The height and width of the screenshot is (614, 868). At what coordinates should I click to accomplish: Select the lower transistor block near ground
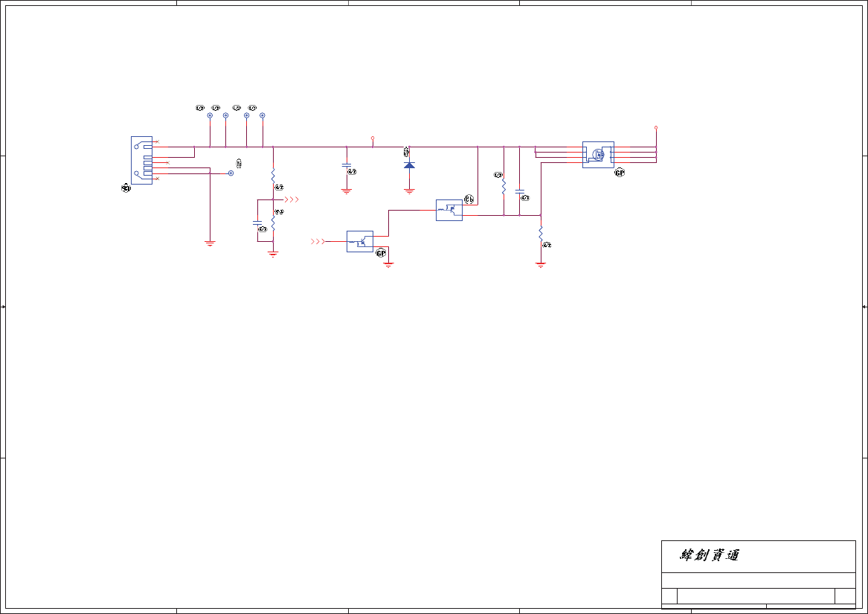coord(360,242)
